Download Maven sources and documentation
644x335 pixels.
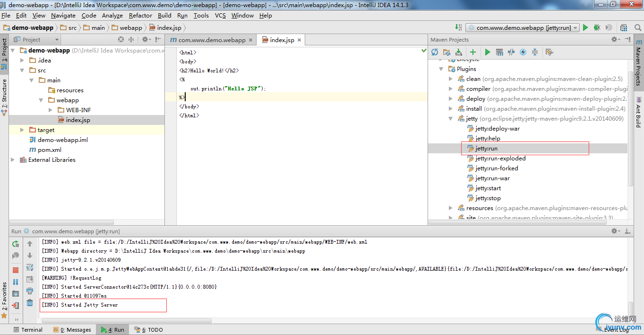(x=458, y=52)
